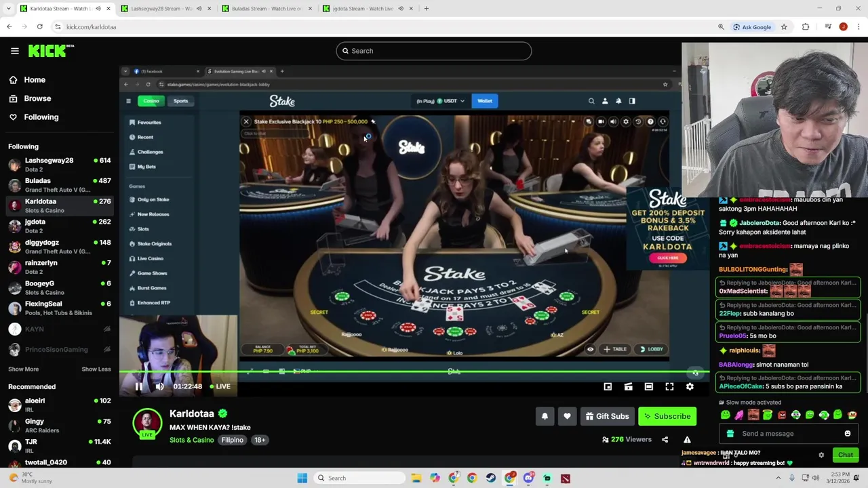This screenshot has height=488, width=868.
Task: Go to Home in sidebar
Action: (27, 80)
